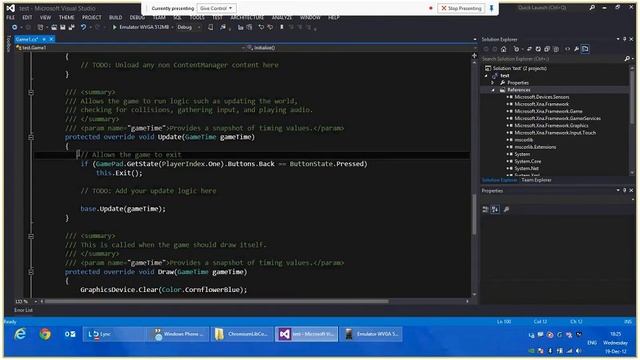Image resolution: width=640 pixels, height=360 pixels.
Task: Click the Save toolbar icon
Action: point(62,27)
